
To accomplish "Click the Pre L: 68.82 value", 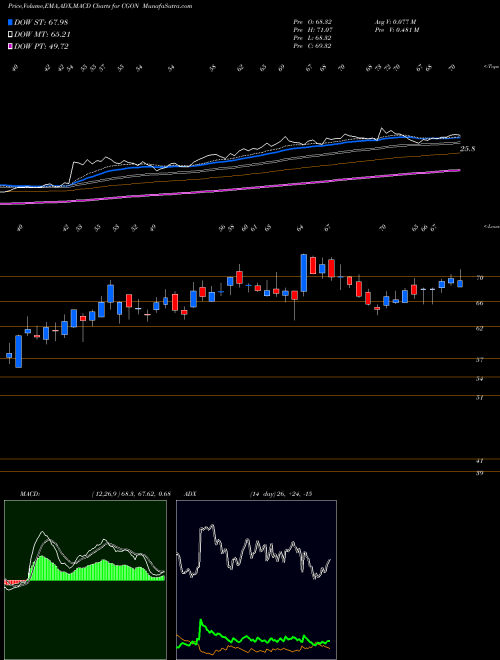I will pos(312,38).
